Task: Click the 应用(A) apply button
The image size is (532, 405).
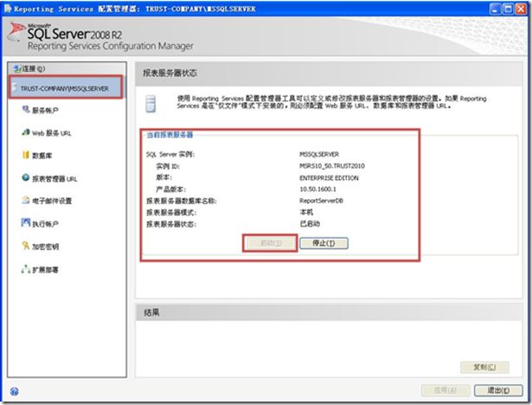Action: 445,390
